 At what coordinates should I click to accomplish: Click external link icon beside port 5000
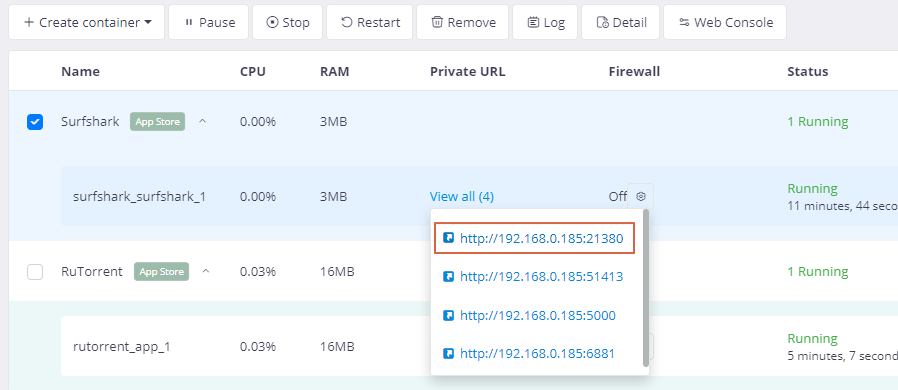point(449,315)
